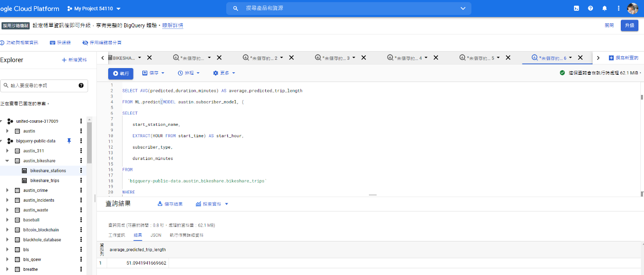
Task: Switch to JSON results tab
Action: tap(156, 235)
